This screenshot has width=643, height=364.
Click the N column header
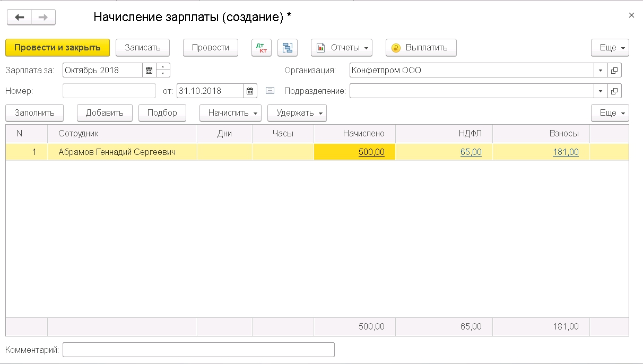coord(27,134)
